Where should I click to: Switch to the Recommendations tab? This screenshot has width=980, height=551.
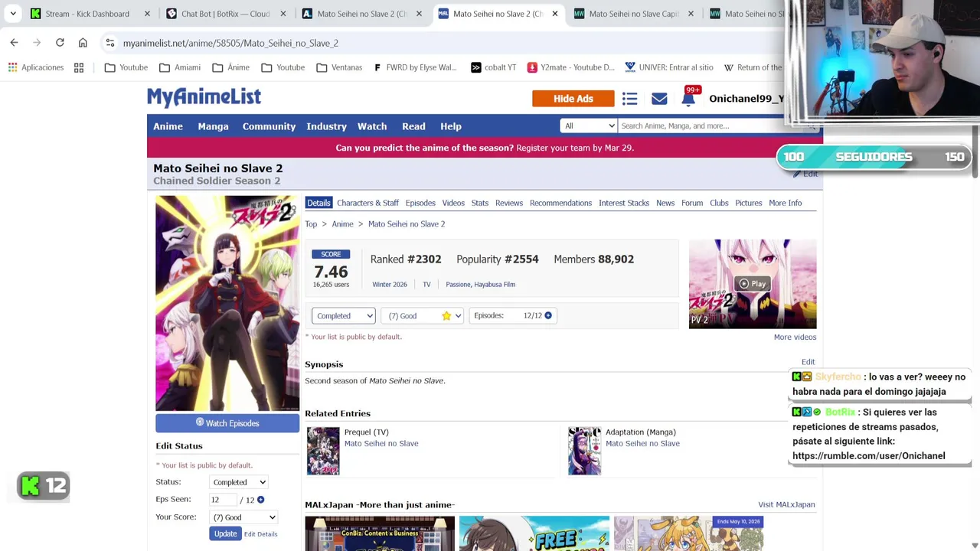point(560,203)
